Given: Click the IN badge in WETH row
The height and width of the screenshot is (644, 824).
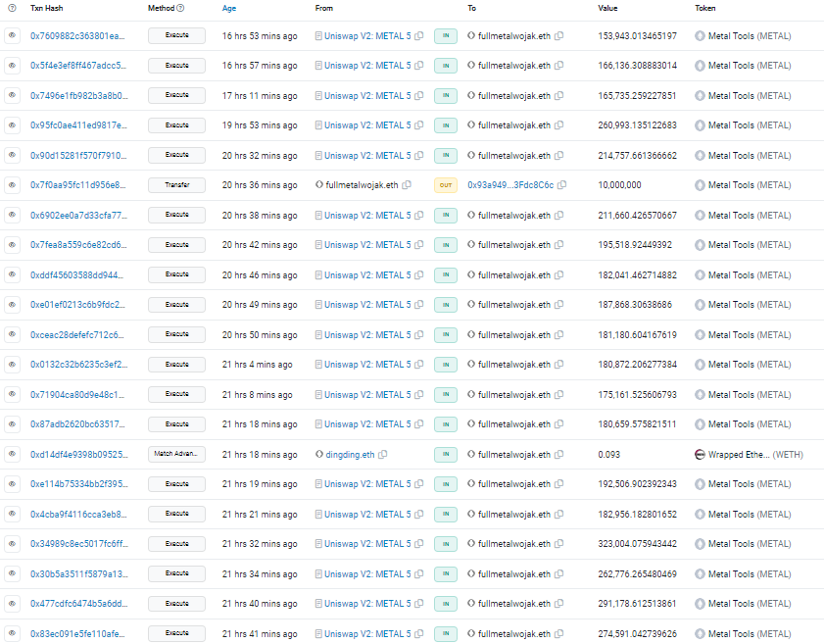Looking at the screenshot, I should tap(446, 454).
